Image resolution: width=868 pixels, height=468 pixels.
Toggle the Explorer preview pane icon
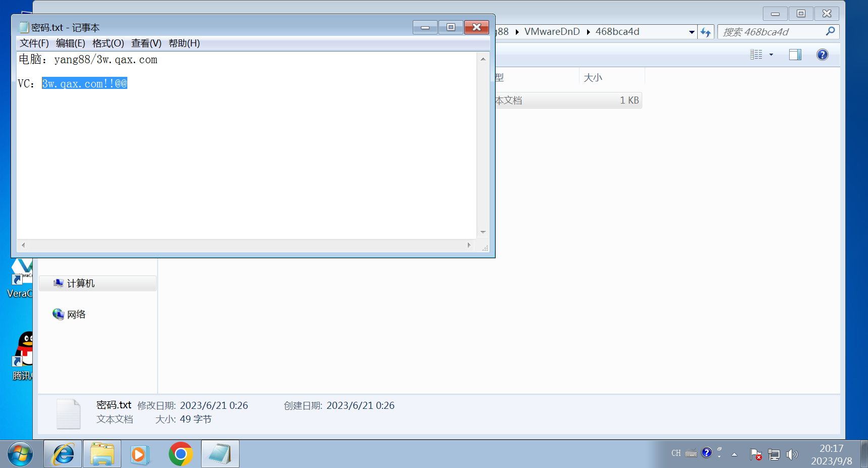pyautogui.click(x=795, y=55)
